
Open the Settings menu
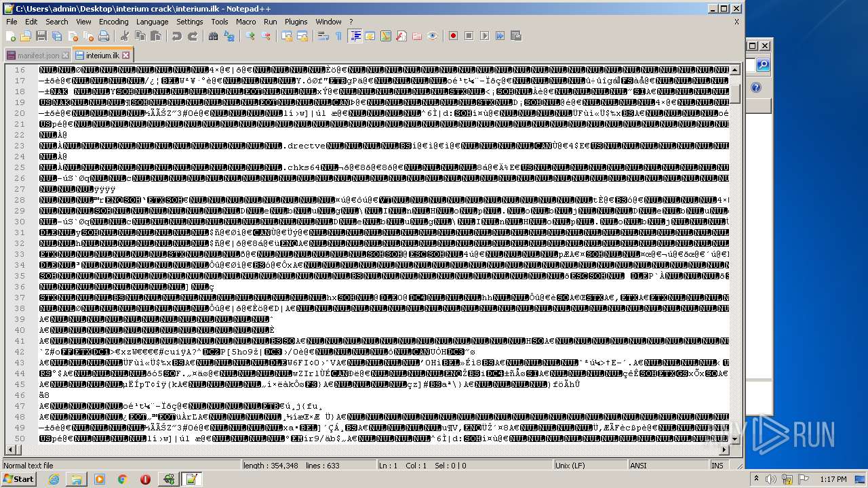tap(190, 22)
